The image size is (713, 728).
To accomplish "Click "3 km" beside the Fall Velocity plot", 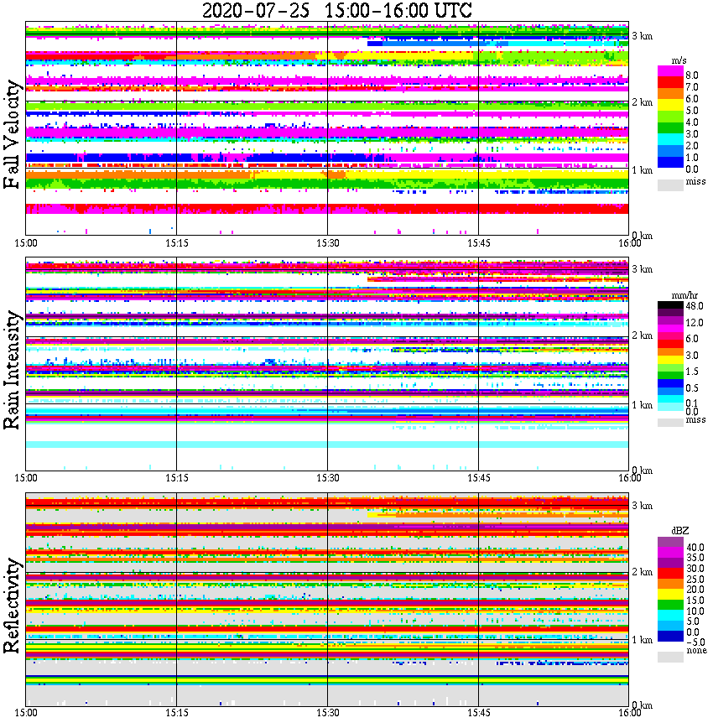I will [x=642, y=36].
